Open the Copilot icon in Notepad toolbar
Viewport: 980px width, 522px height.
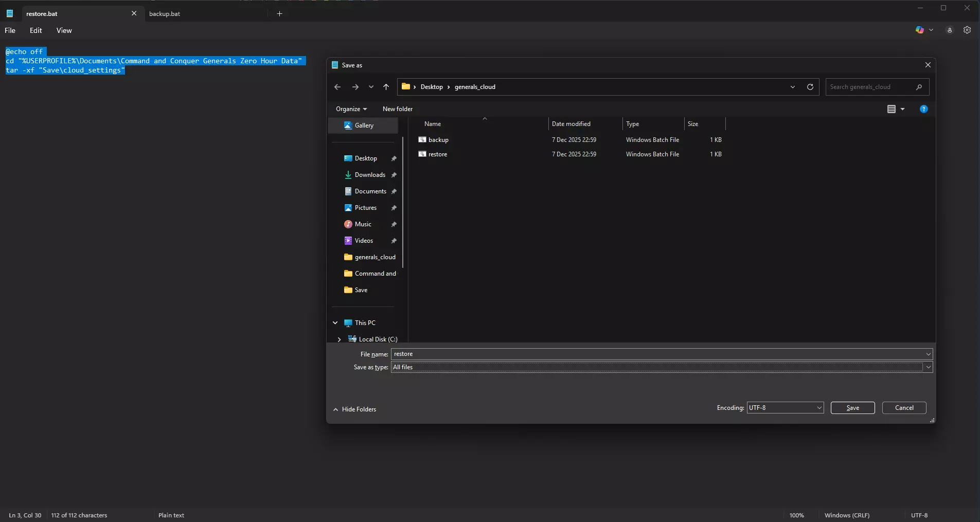[x=920, y=30]
